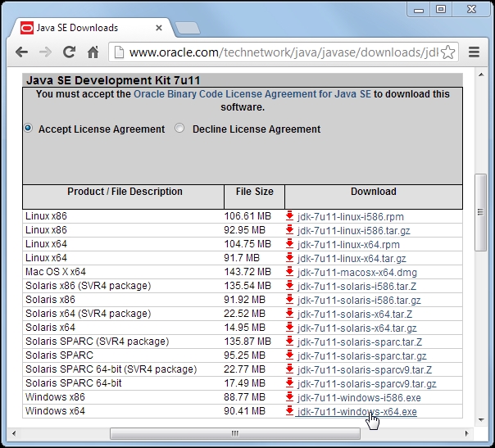Click the 143.72 MB file size cell
Image resolution: width=495 pixels, height=448 pixels.
click(x=247, y=272)
